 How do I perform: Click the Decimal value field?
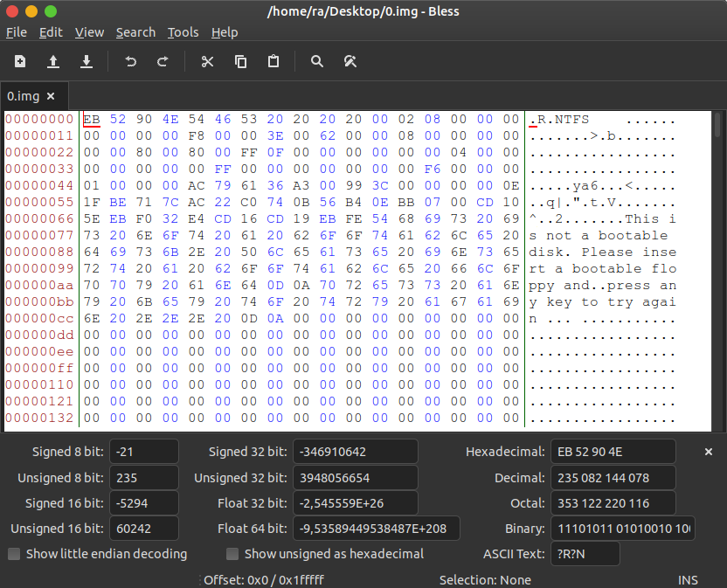point(613,478)
